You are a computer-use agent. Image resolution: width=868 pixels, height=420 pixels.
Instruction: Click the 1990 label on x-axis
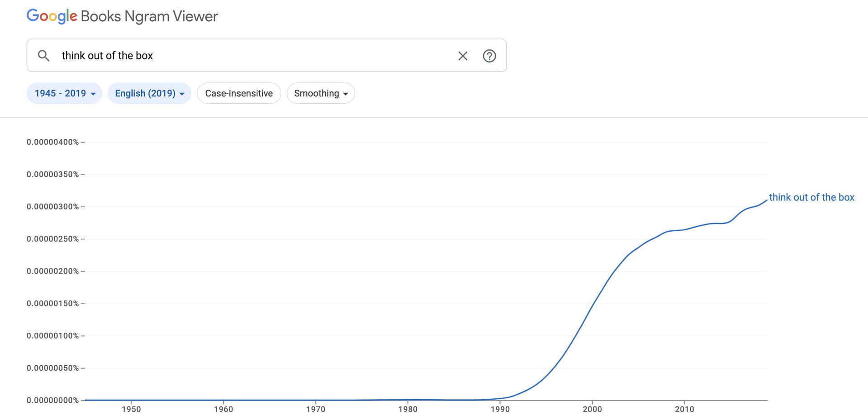coord(500,409)
